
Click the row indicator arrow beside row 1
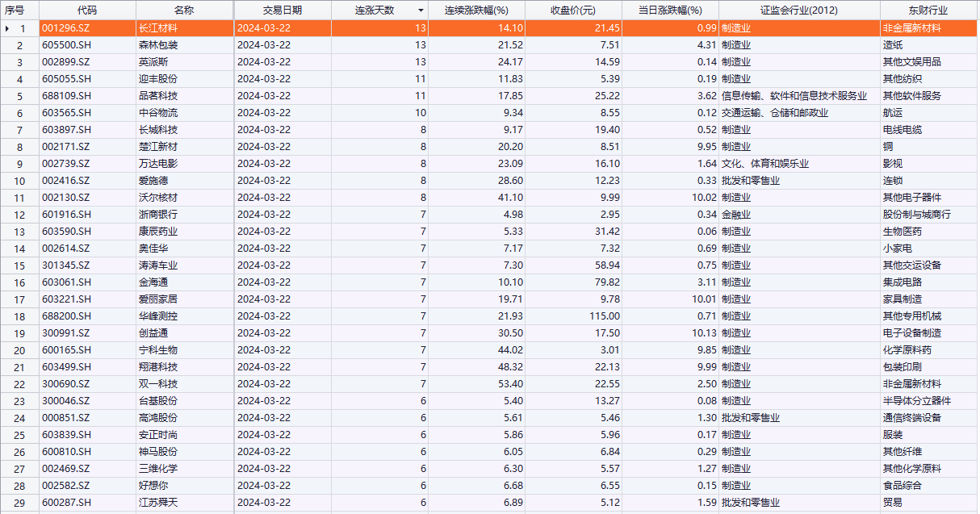click(7, 28)
